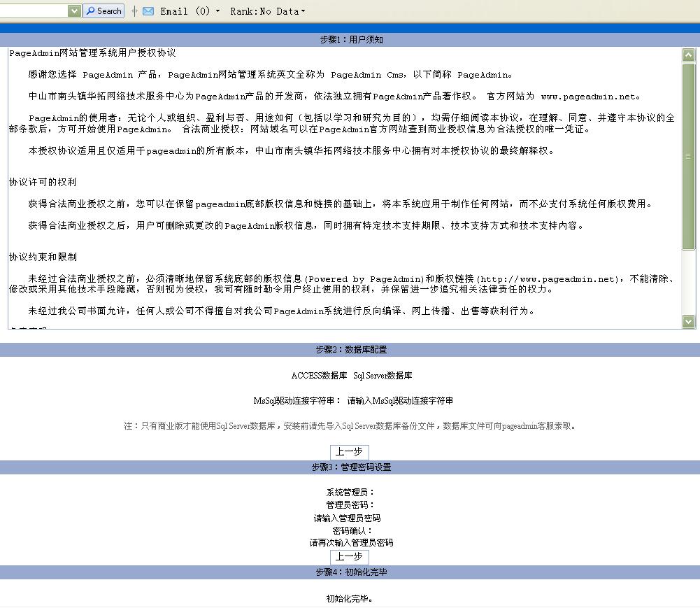Open the Email (0) dropdown arrow

217,12
